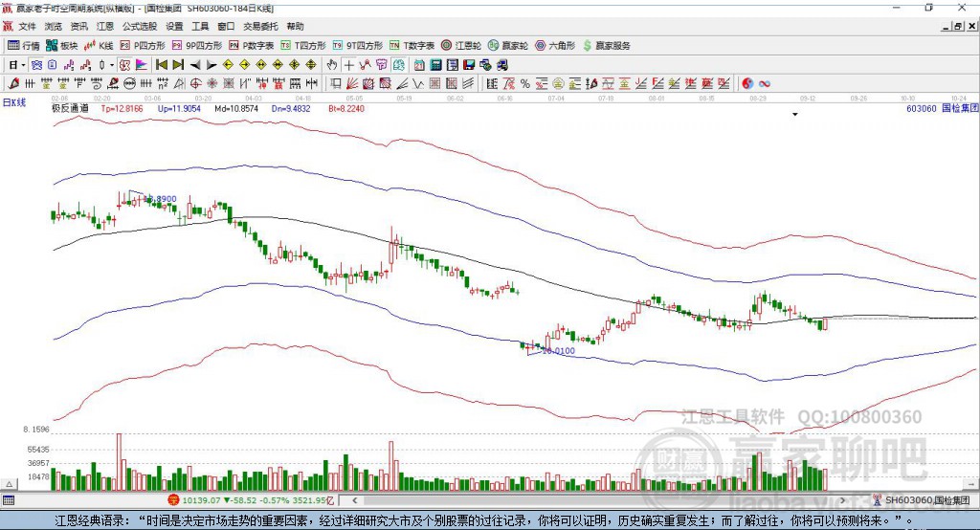Viewport: 980px width, 530px height.
Task: Select the hand pan tool
Action: pyautogui.click(x=331, y=65)
